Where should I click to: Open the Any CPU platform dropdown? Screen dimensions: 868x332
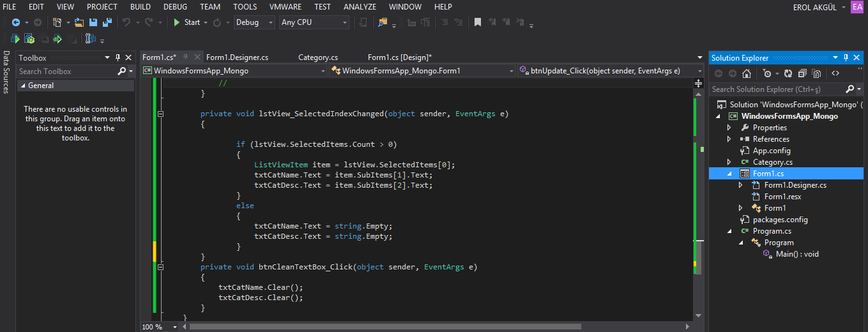pyautogui.click(x=314, y=22)
